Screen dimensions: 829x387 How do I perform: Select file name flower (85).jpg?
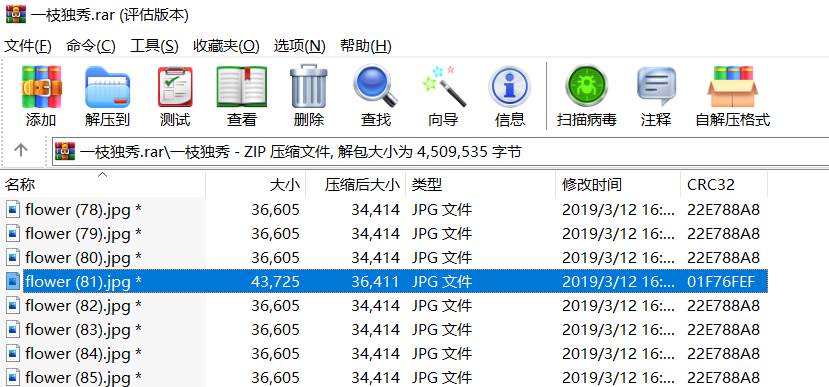pyautogui.click(x=83, y=377)
